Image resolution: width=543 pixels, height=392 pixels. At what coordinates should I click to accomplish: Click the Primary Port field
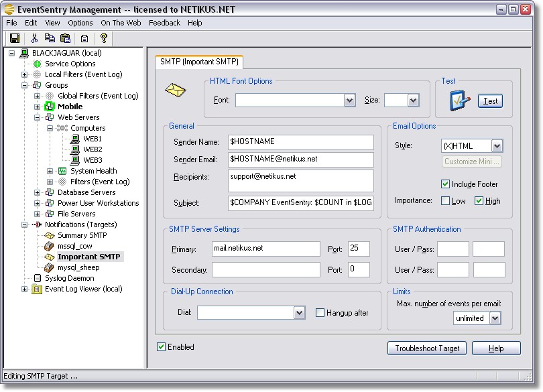coord(359,249)
